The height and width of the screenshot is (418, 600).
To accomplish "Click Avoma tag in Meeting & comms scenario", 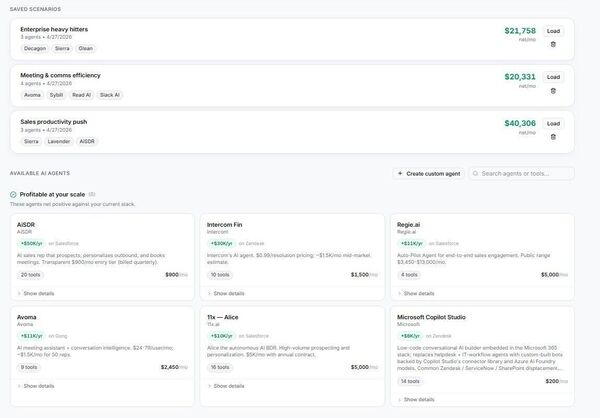I will click(x=32, y=95).
